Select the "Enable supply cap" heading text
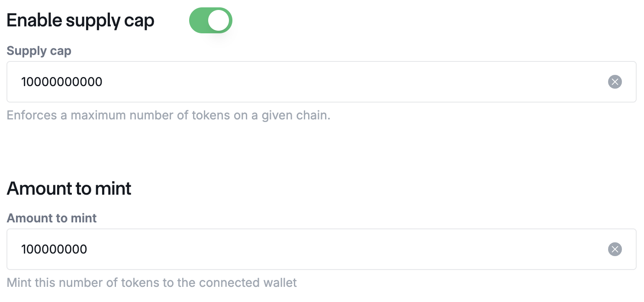The height and width of the screenshot is (302, 644). [x=80, y=21]
